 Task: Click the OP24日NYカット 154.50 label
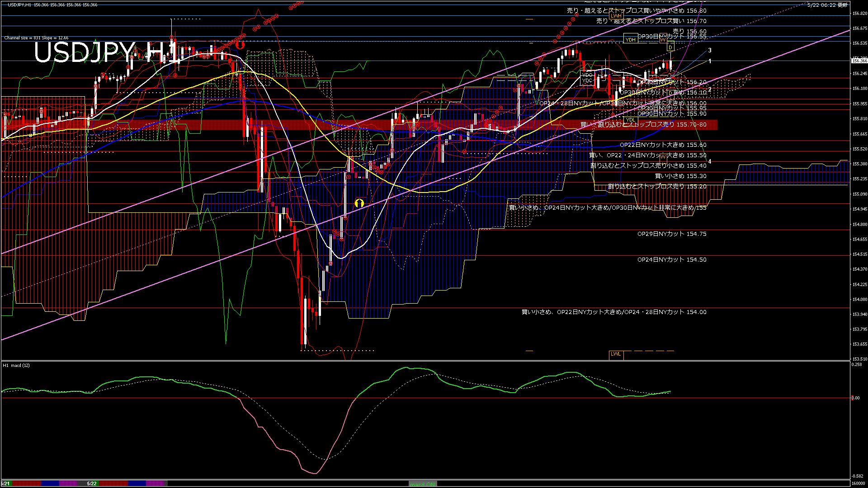(672, 260)
